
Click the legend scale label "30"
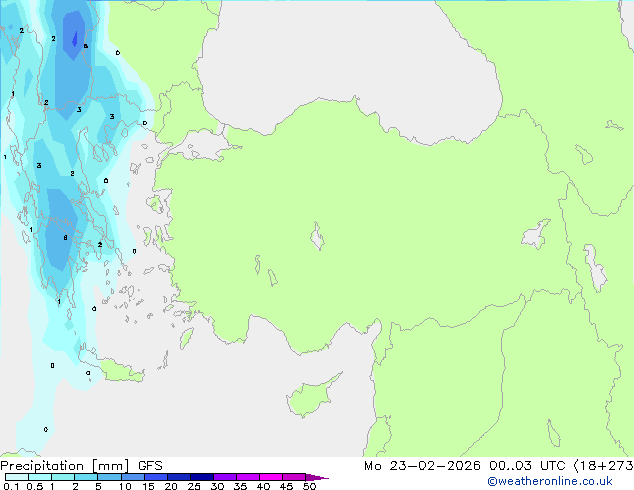(217, 486)
